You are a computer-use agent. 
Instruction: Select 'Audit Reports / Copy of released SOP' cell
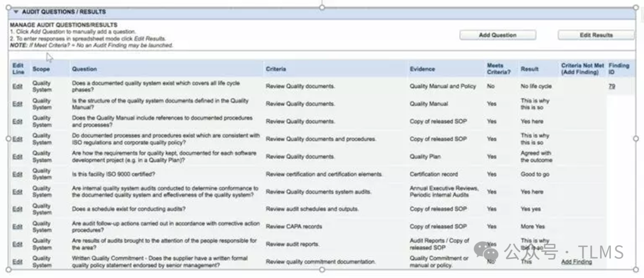(x=439, y=244)
